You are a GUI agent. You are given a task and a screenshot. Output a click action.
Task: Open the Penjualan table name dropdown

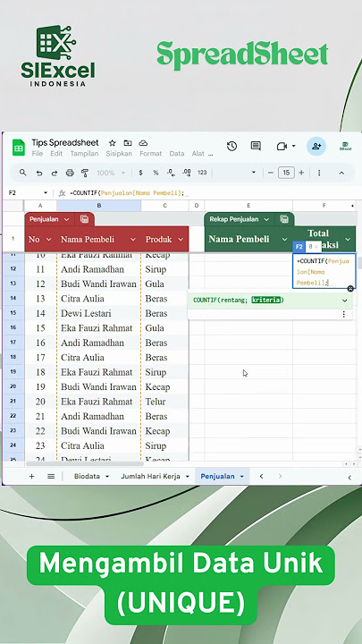[x=66, y=219]
